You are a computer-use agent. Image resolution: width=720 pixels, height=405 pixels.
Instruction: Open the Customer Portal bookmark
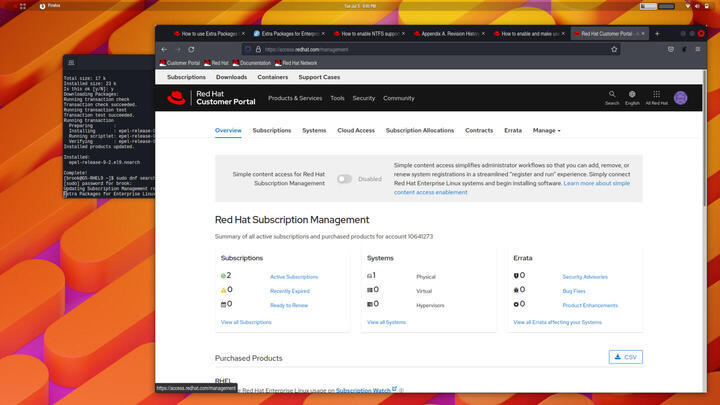180,63
